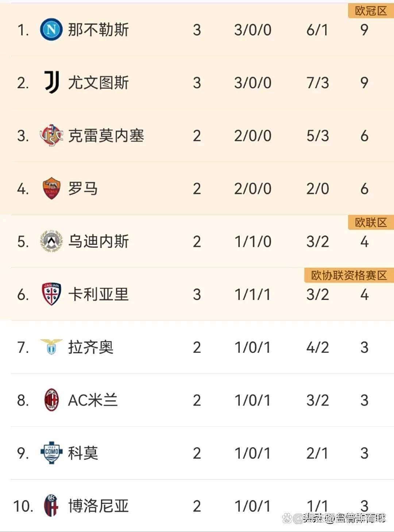Image resolution: width=394 pixels, height=532 pixels.
Task: Open team page for 尤文图斯
Action: (98, 82)
